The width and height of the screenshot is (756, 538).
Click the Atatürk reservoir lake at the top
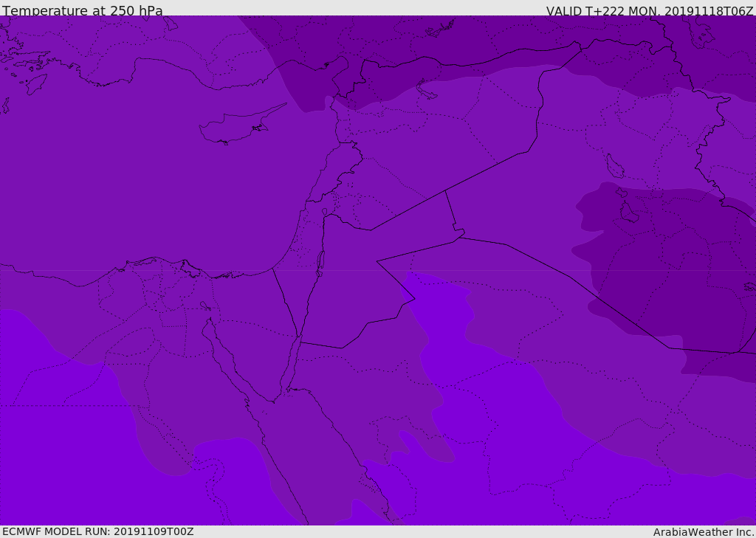[x=440, y=27]
